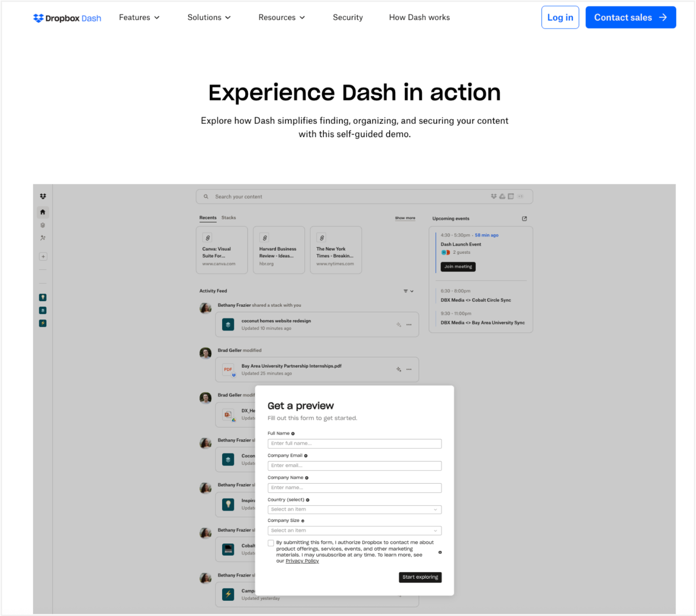Open the middle teal stack sidebar icon

tap(43, 311)
